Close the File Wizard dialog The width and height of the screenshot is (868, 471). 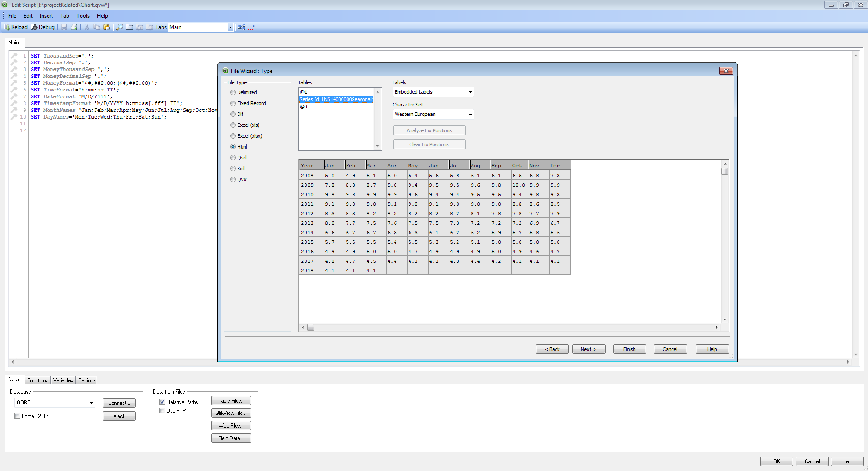[x=726, y=71]
